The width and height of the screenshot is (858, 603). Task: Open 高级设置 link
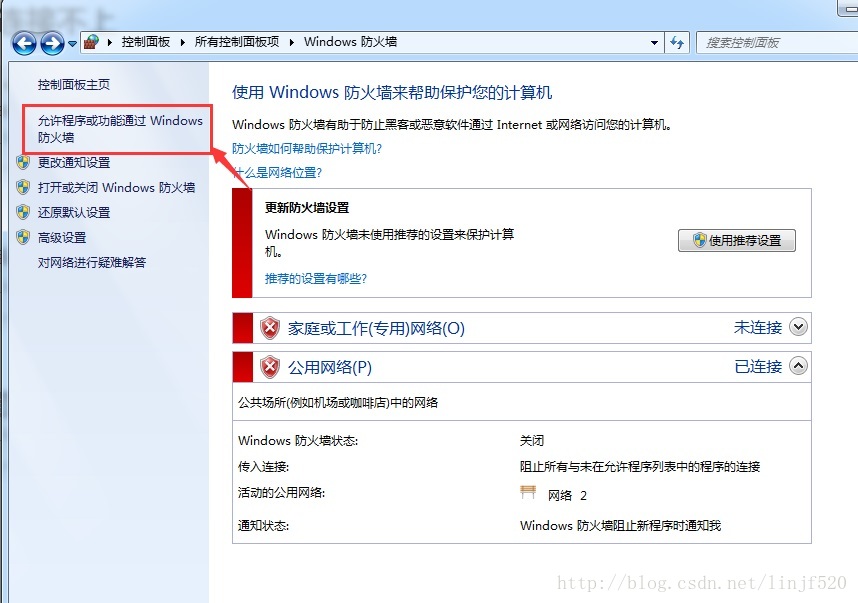click(62, 237)
